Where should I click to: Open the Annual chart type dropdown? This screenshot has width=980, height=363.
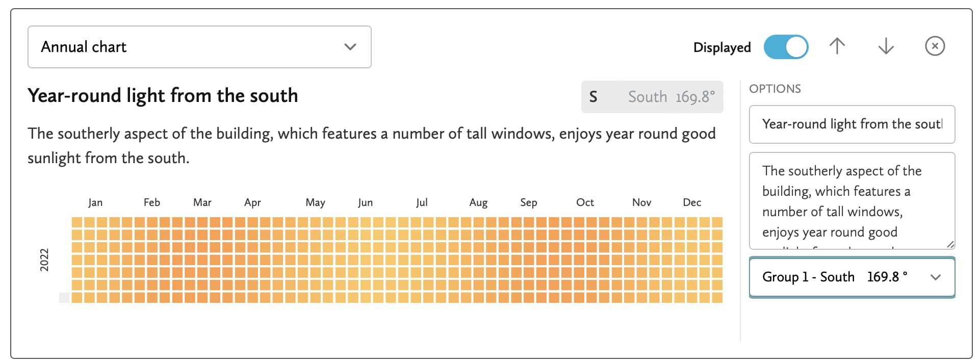pyautogui.click(x=199, y=47)
